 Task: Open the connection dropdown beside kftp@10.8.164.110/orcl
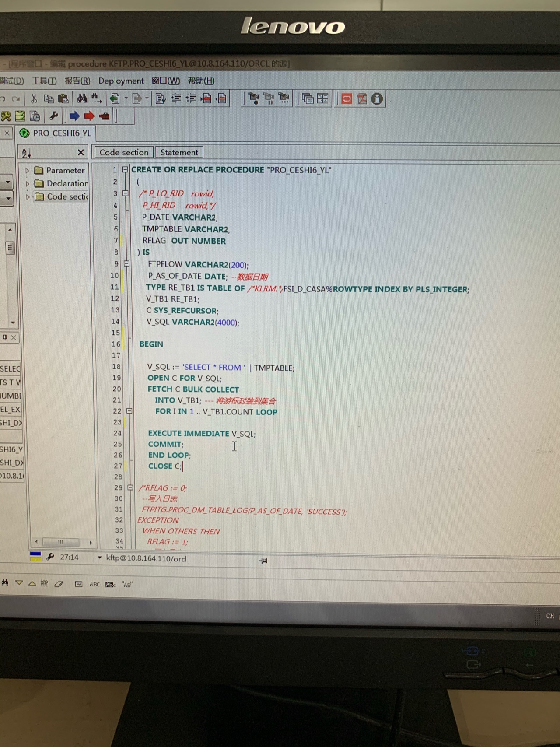tap(100, 558)
